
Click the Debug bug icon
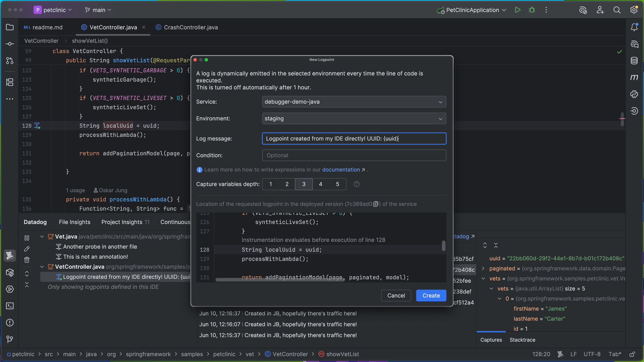pos(532,10)
